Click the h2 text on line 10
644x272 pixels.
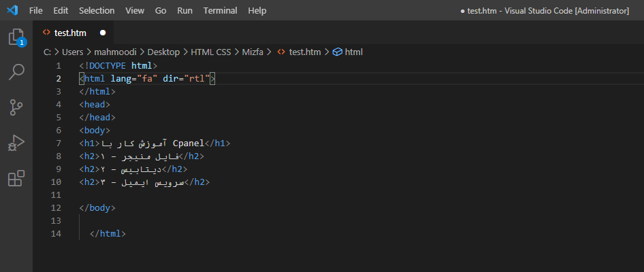pyautogui.click(x=142, y=182)
